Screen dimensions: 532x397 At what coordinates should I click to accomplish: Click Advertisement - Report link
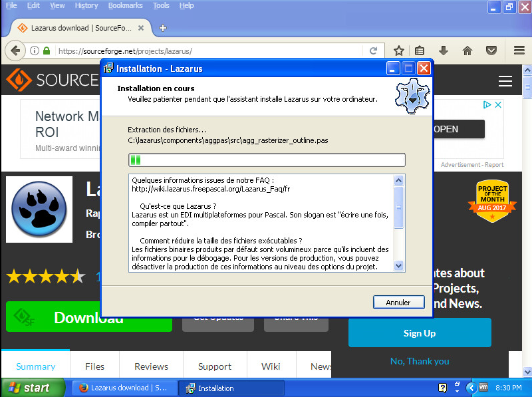(x=472, y=164)
